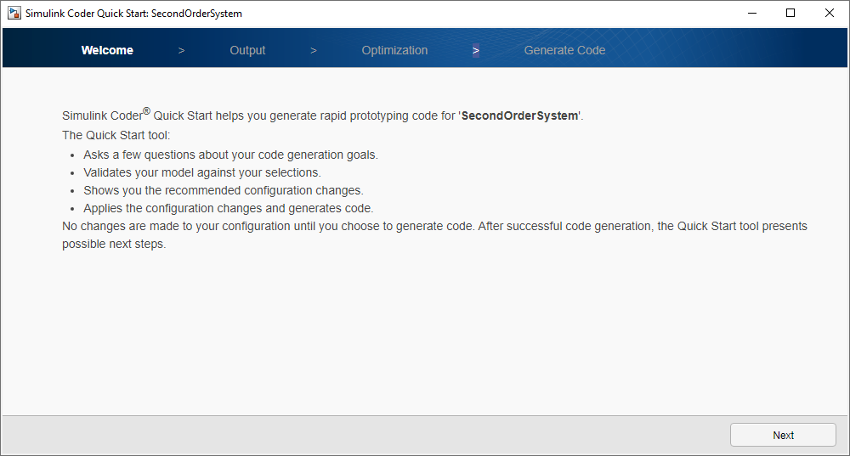Screen dimensions: 850x456
Task: Click the 'The Quick Start tool:' line
Action: point(116,135)
